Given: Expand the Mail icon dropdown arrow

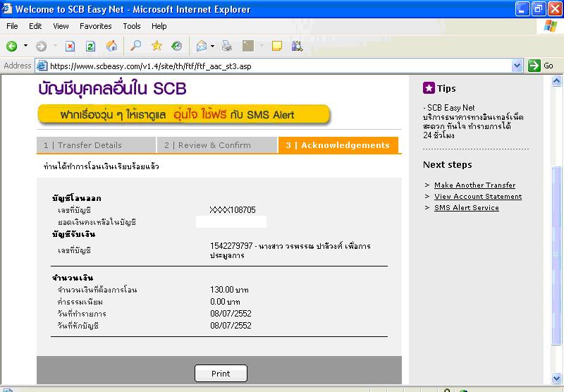Looking at the screenshot, I should pos(212,46).
